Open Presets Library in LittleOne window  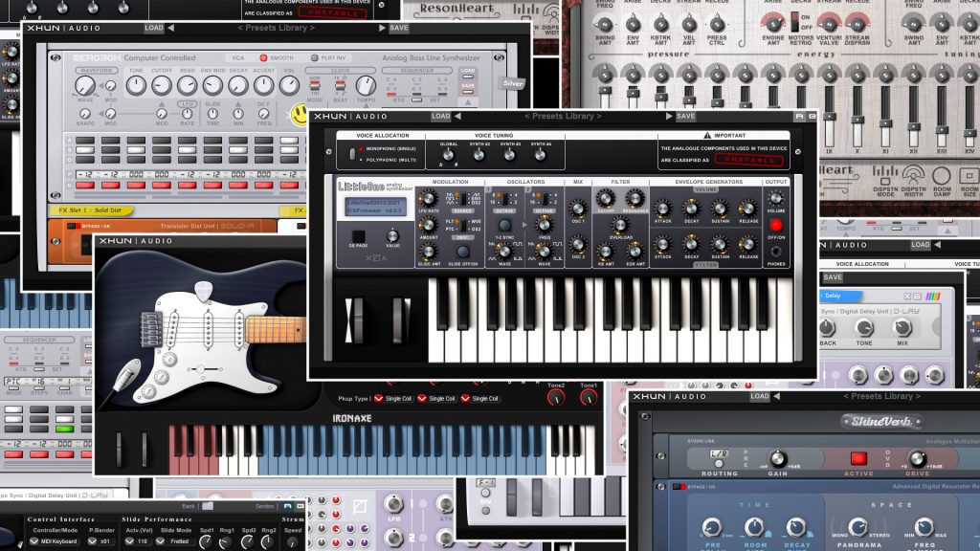click(563, 116)
